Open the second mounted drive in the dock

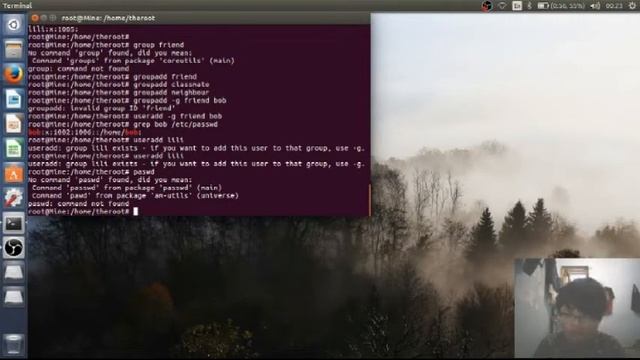pos(13,297)
